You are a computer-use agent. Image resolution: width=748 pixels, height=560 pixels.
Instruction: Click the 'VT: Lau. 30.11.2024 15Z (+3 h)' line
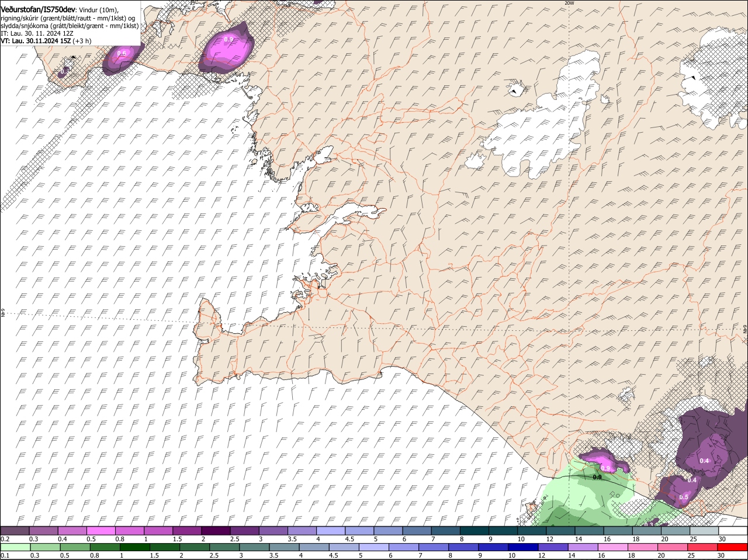[x=46, y=41]
